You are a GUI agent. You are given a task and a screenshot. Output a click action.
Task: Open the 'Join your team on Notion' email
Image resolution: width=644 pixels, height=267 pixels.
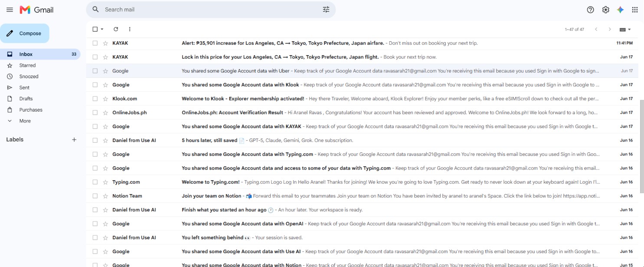tap(362, 196)
